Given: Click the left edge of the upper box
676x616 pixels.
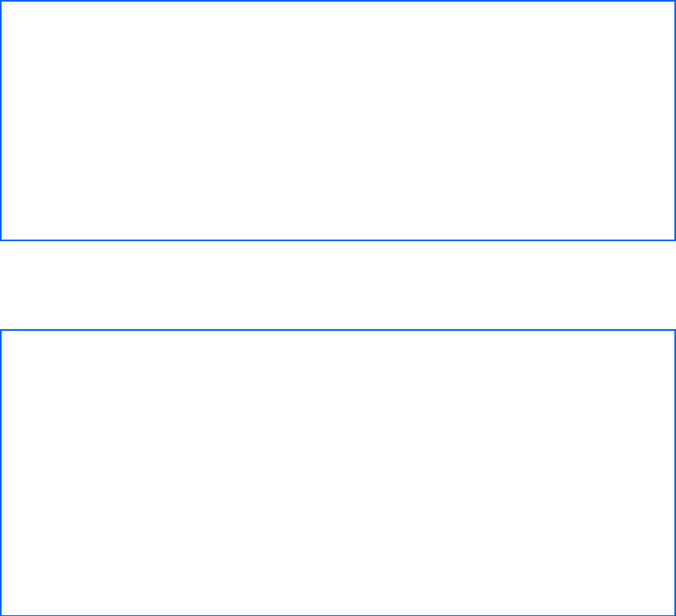Looking at the screenshot, I should coord(1,121).
